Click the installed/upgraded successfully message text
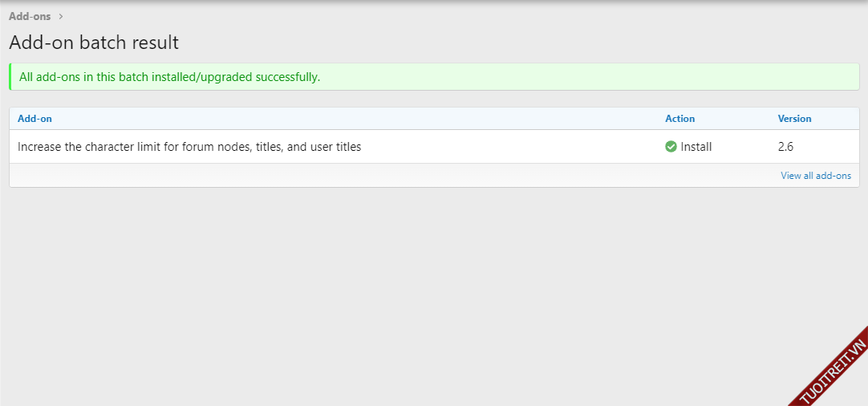This screenshot has height=406, width=868. point(169,77)
